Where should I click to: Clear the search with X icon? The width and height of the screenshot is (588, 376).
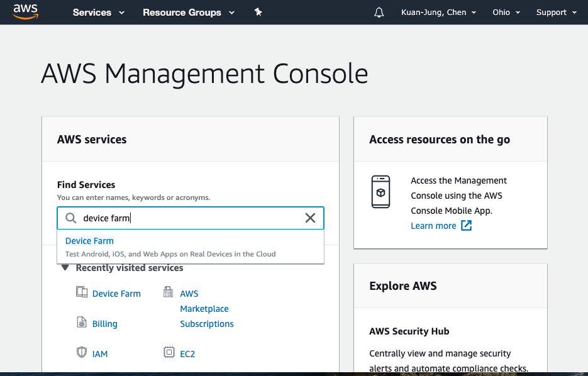point(310,218)
